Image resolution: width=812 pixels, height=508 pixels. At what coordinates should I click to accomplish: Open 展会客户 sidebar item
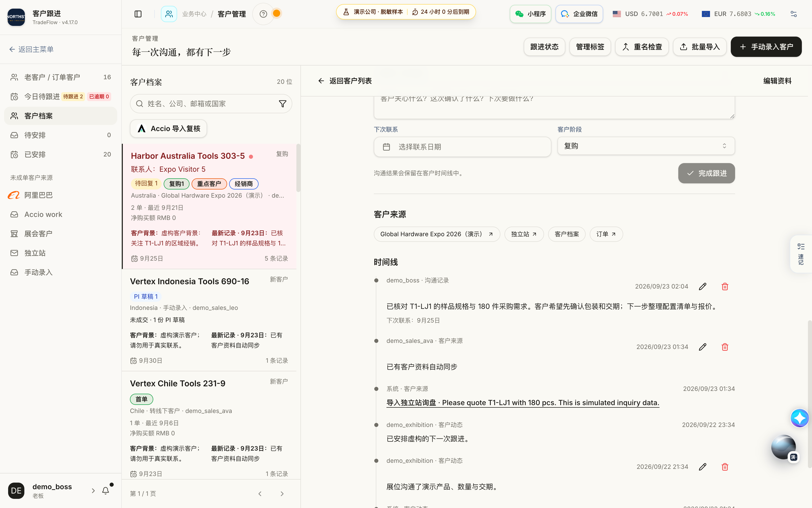[61, 233]
